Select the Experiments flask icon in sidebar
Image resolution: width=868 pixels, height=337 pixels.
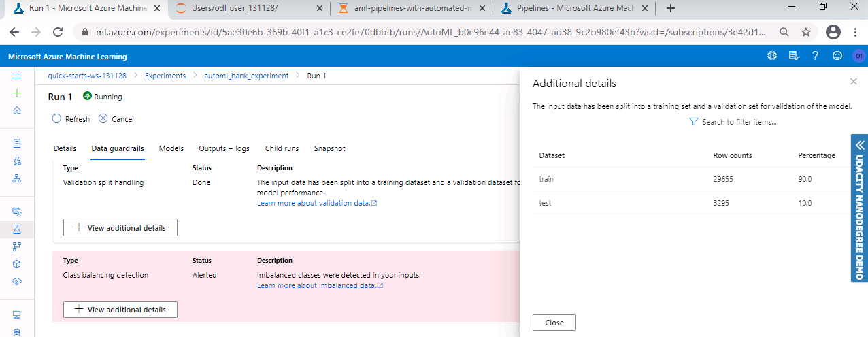point(17,229)
